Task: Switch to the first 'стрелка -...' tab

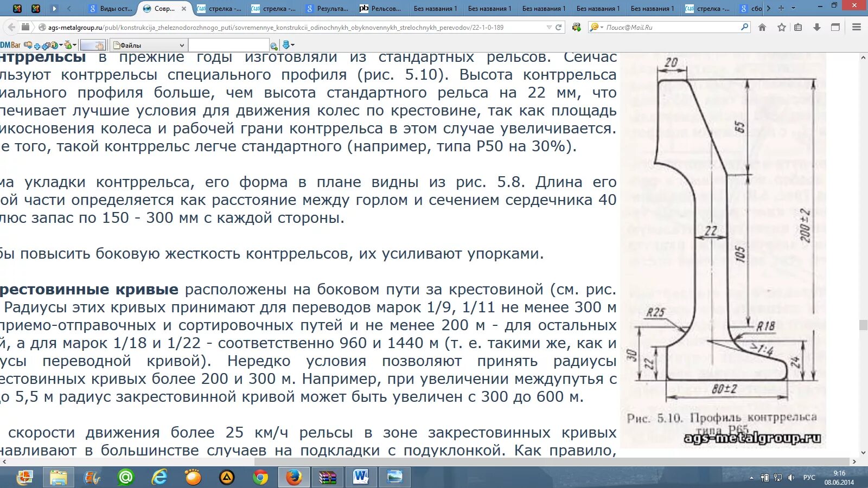Action: (x=219, y=9)
